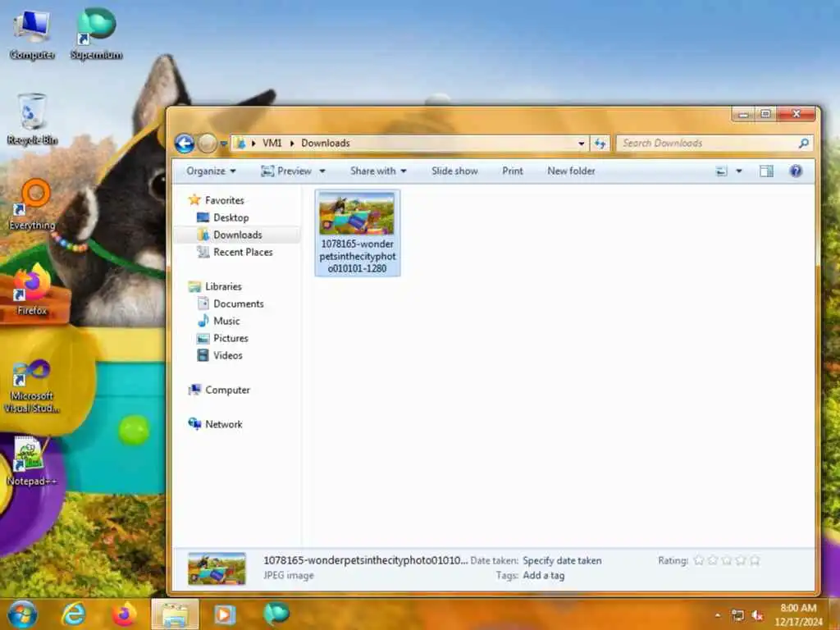
Task: Go back with the Explorer back arrow
Action: [x=185, y=143]
